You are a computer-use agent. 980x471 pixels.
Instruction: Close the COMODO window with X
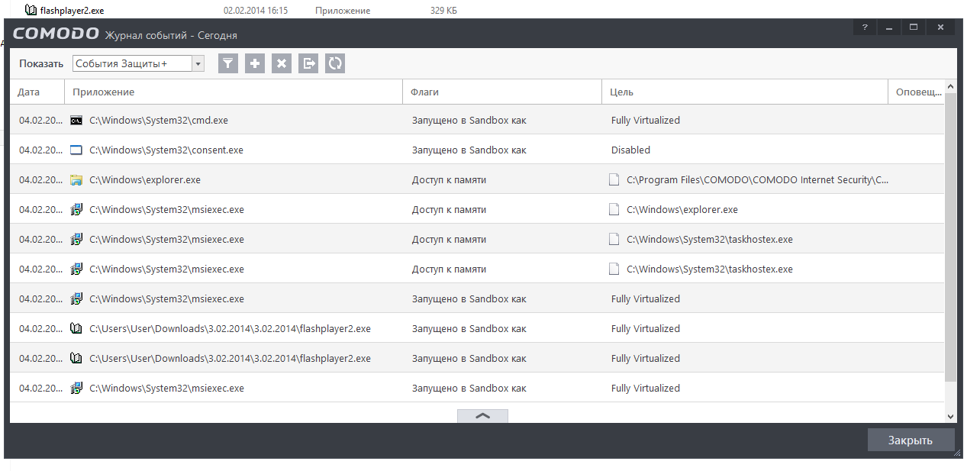pyautogui.click(x=940, y=27)
